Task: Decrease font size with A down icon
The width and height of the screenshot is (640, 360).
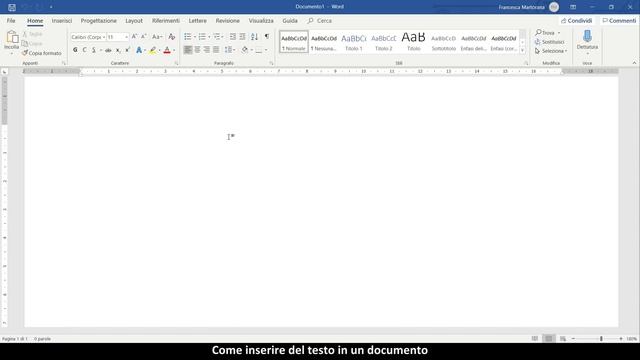Action: tap(144, 37)
